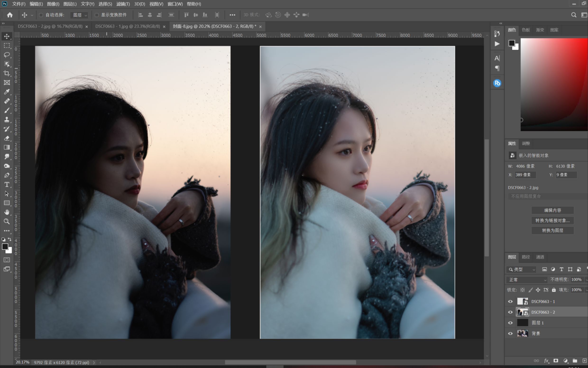Image resolution: width=588 pixels, height=368 pixels.
Task: Select the Rectangular Marquee tool
Action: (7, 46)
